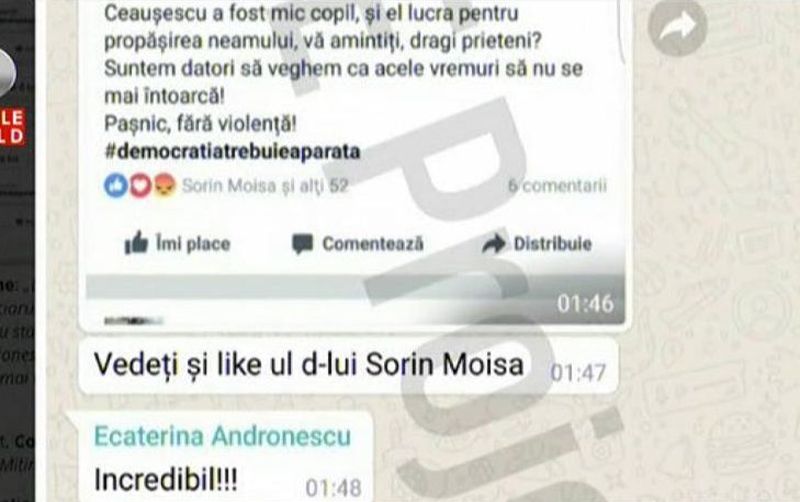The height and width of the screenshot is (502, 800).
Task: Click the angry face reaction icon
Action: tap(164, 186)
